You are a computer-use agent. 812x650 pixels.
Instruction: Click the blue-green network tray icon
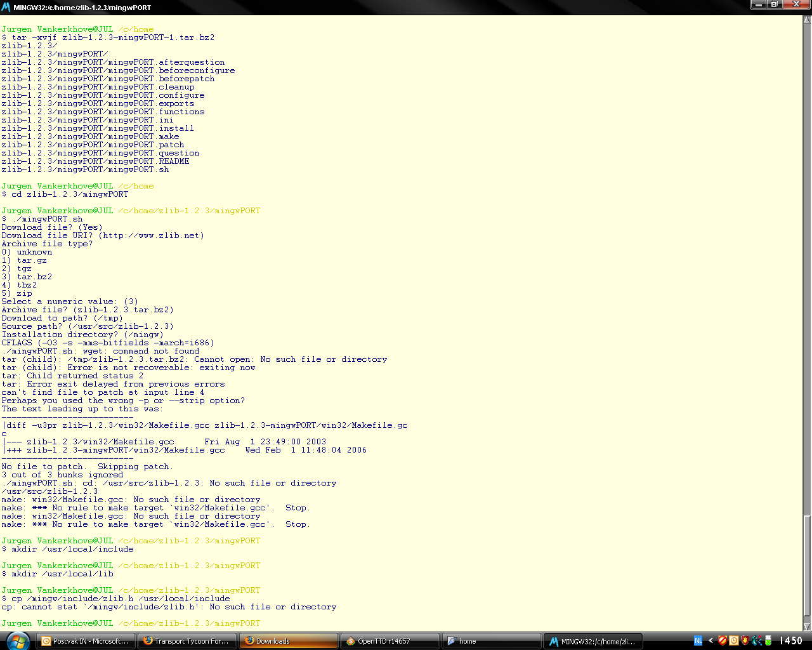point(757,641)
